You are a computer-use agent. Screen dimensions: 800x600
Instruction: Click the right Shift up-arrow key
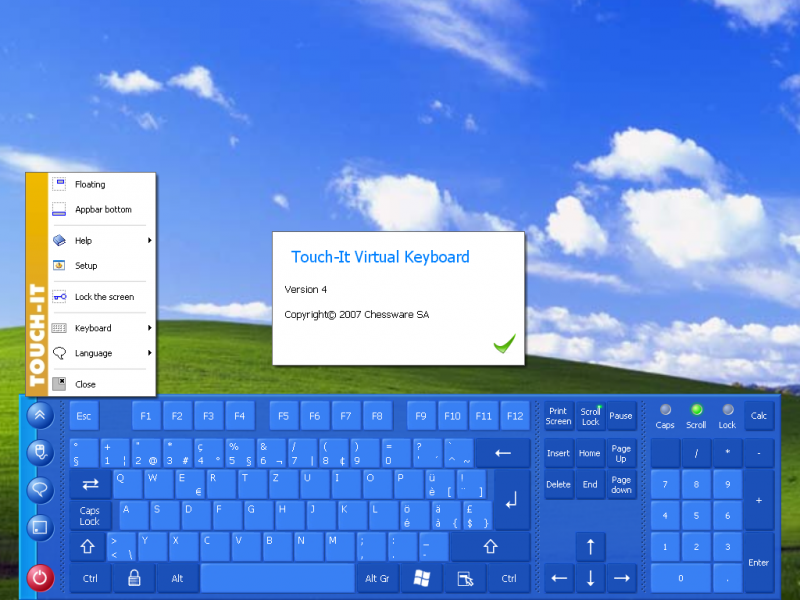(x=490, y=546)
